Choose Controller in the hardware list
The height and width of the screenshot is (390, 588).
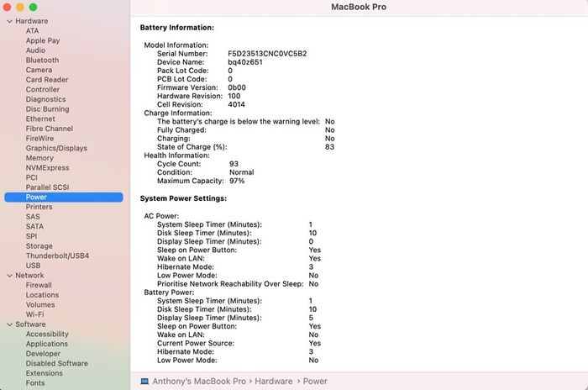pos(43,89)
